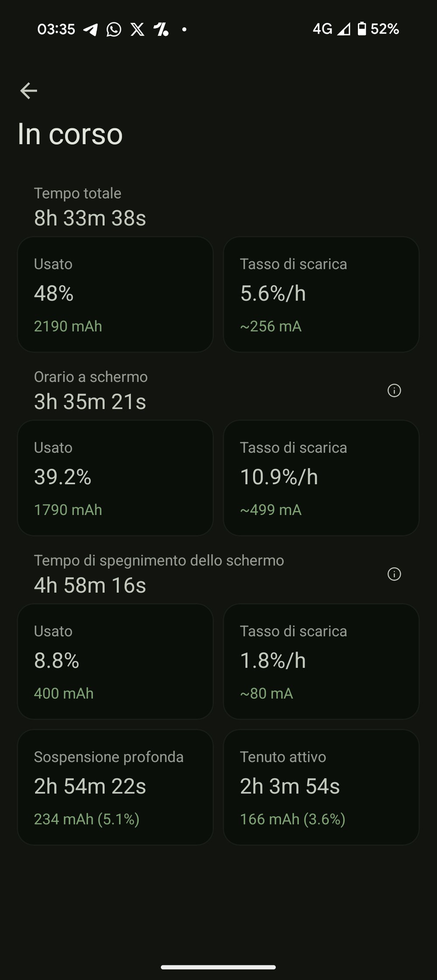This screenshot has width=437, height=980.
Task: Tap the In corso page title
Action: coord(70,134)
